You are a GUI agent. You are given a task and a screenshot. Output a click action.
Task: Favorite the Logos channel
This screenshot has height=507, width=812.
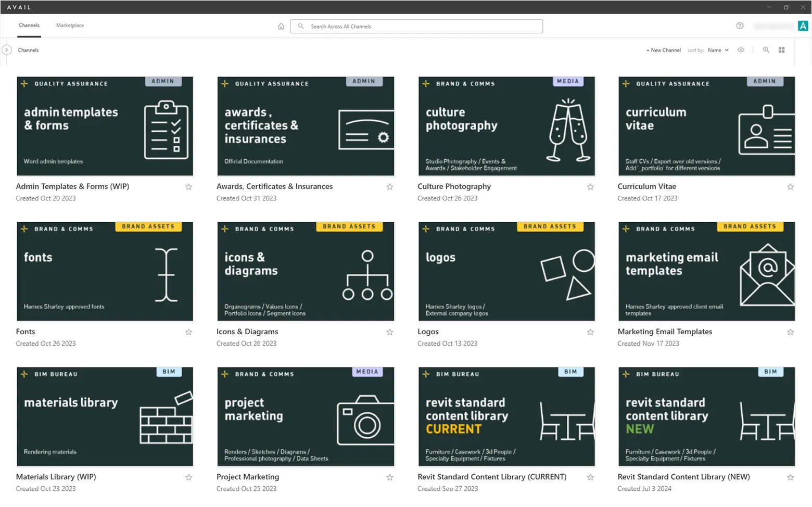pos(590,332)
